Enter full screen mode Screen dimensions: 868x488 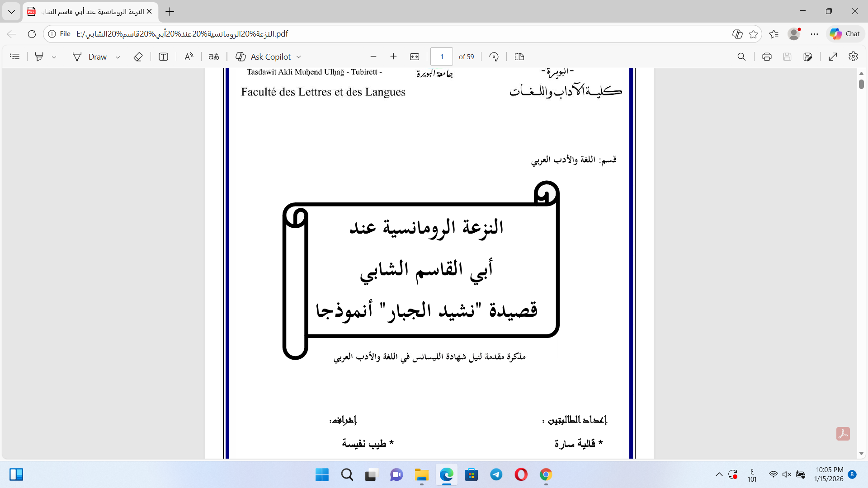(x=833, y=56)
